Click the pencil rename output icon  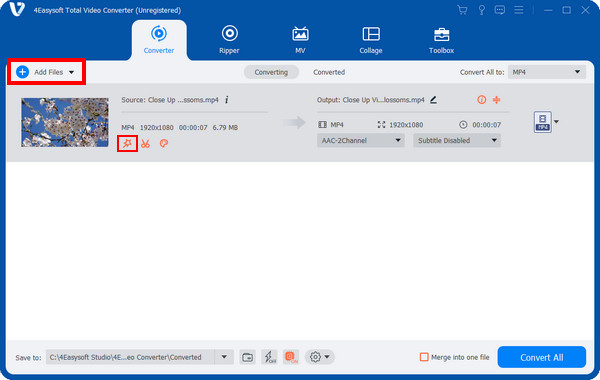(x=433, y=100)
